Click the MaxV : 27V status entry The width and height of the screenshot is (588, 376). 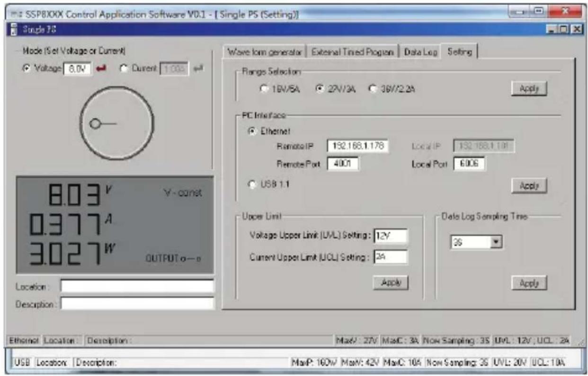pyautogui.click(x=358, y=340)
